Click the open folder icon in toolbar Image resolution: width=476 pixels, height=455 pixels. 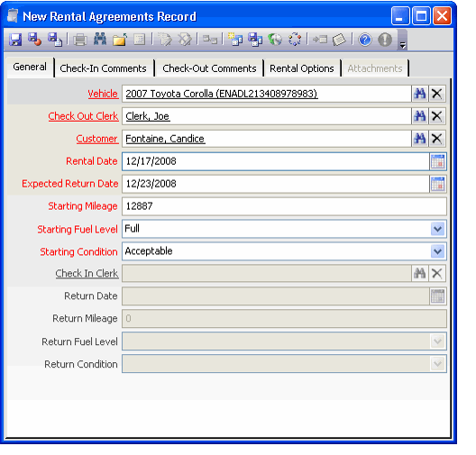coord(120,40)
